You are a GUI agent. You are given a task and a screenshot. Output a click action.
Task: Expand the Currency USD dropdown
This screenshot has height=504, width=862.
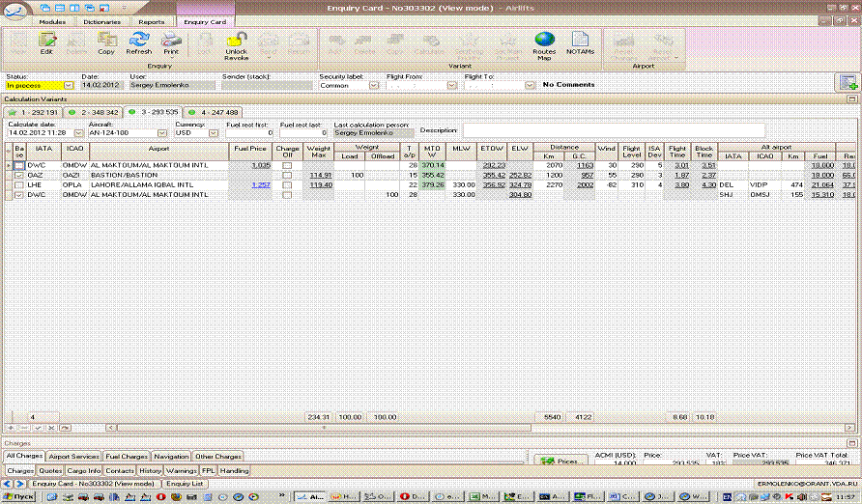point(214,132)
